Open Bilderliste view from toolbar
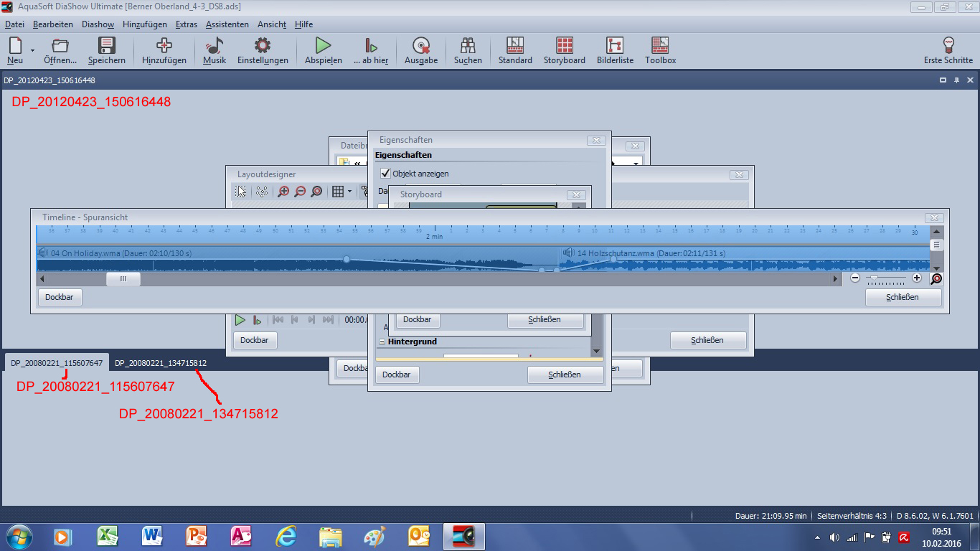Screen dimensions: 980x551 [615, 46]
